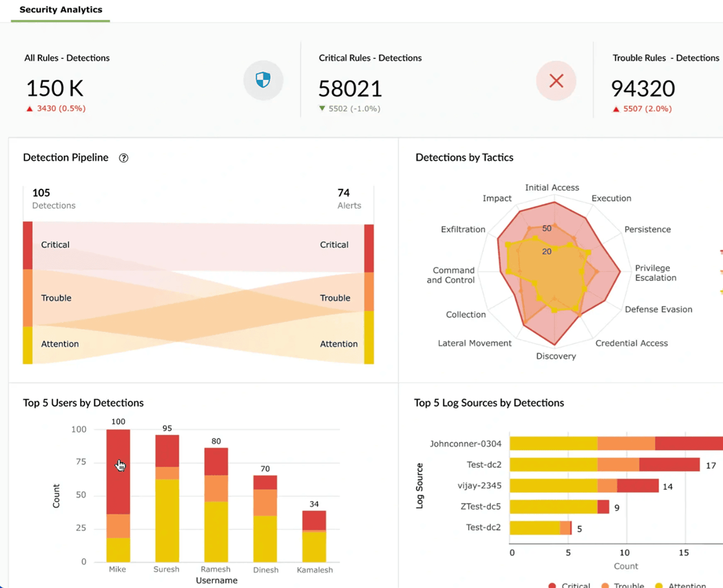Click the Command and Control radar axis label
The height and width of the screenshot is (588, 723).
click(x=451, y=275)
